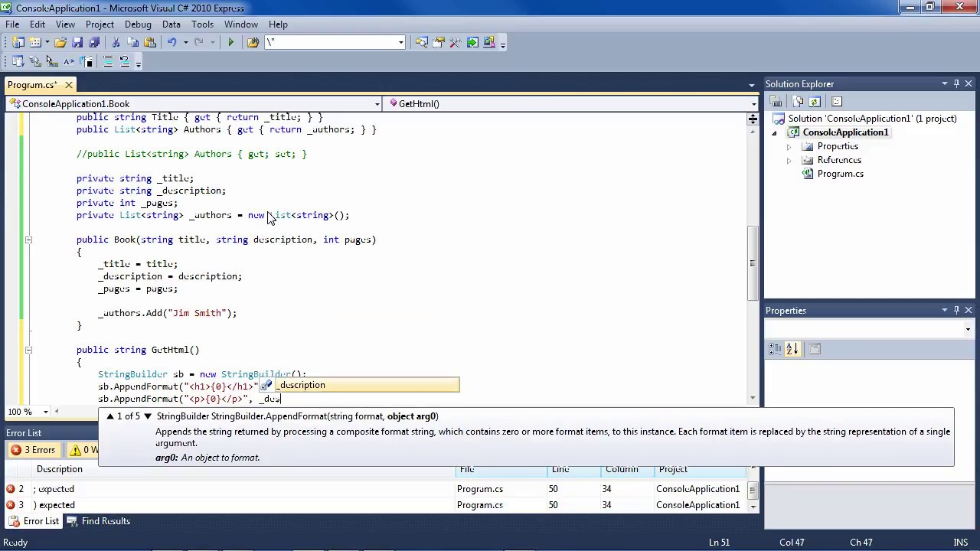
Task: Click the find combo box text field
Action: 330,43
